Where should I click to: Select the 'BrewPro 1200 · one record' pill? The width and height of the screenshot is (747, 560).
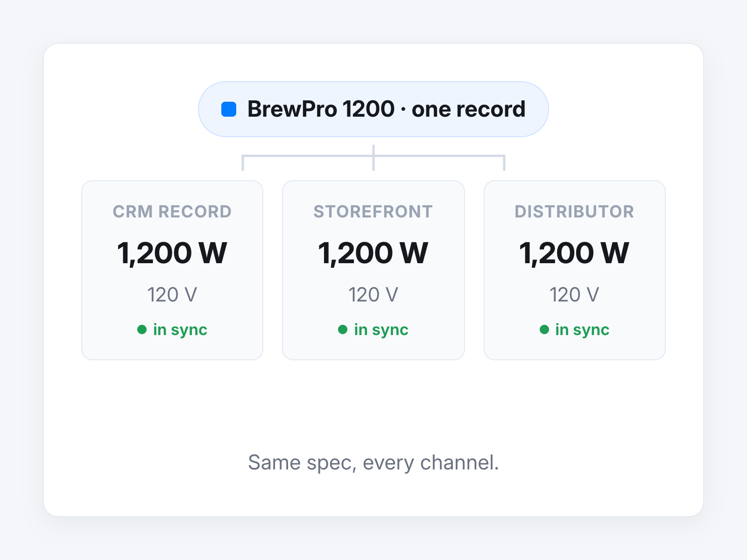(x=373, y=109)
